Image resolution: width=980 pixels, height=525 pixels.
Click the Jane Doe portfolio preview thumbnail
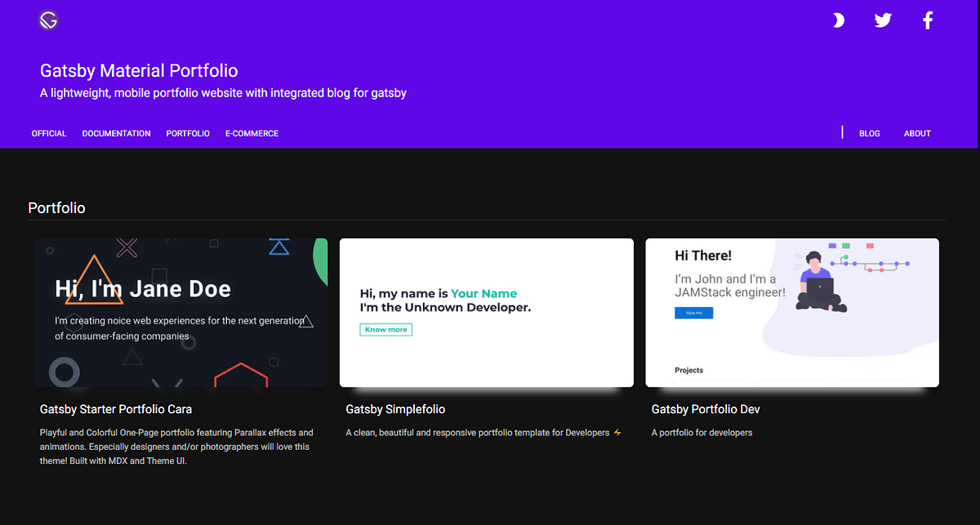[180, 312]
